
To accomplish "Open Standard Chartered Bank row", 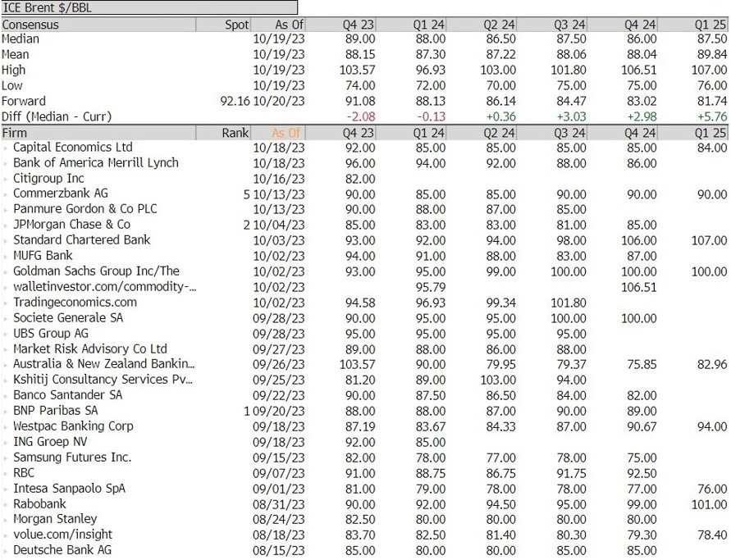I will 81,240.
